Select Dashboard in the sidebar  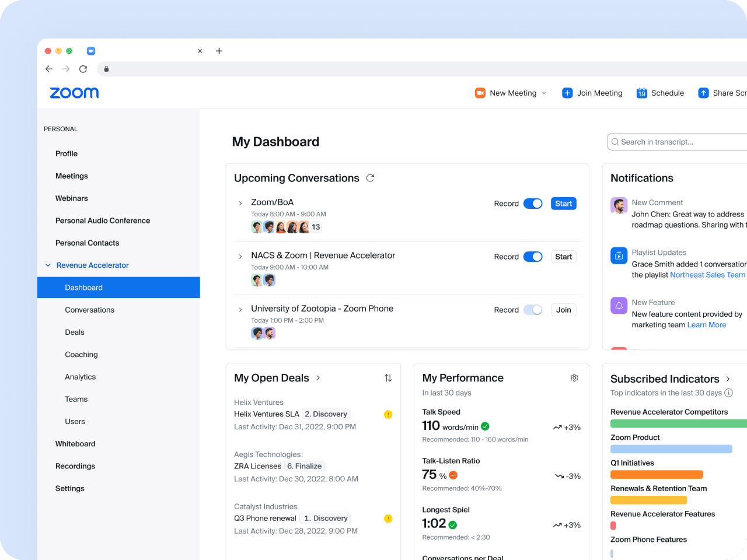pyautogui.click(x=118, y=288)
